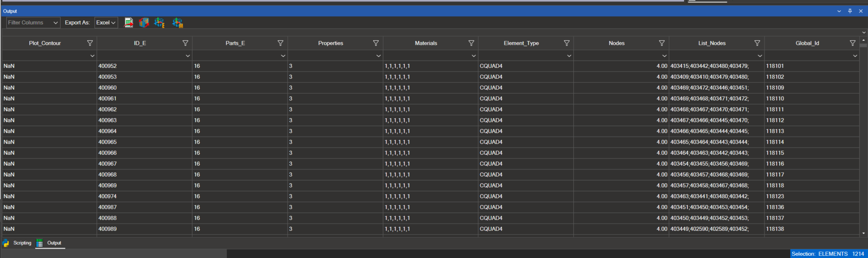Image resolution: width=868 pixels, height=258 pixels.
Task: Click the blue cube icon marked E
Action: (160, 23)
